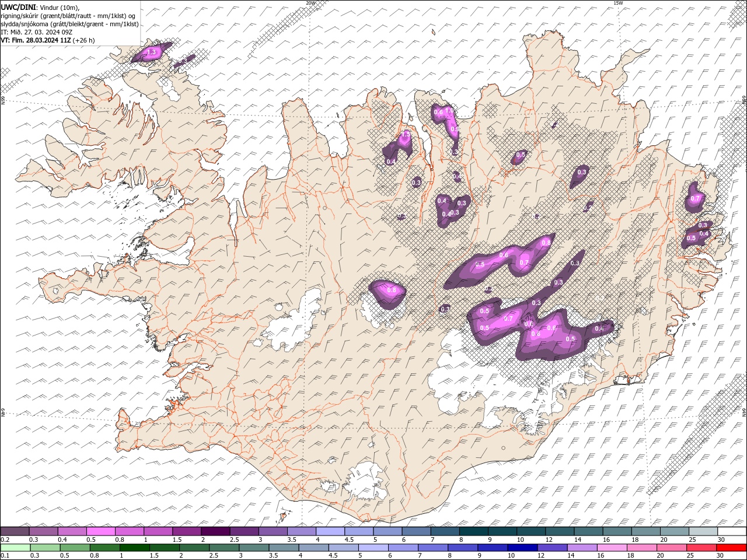Click the upper legend swatch between 4 and 4.5
The image size is (747, 560).
[330, 531]
